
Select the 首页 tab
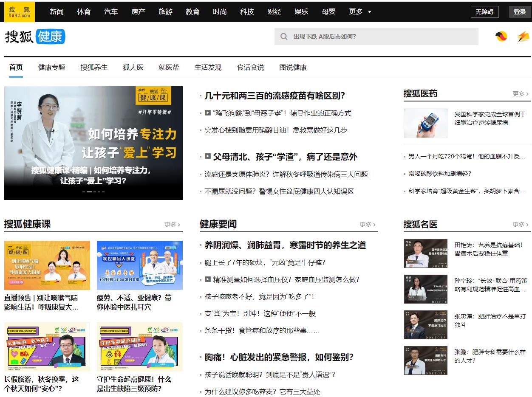click(16, 67)
